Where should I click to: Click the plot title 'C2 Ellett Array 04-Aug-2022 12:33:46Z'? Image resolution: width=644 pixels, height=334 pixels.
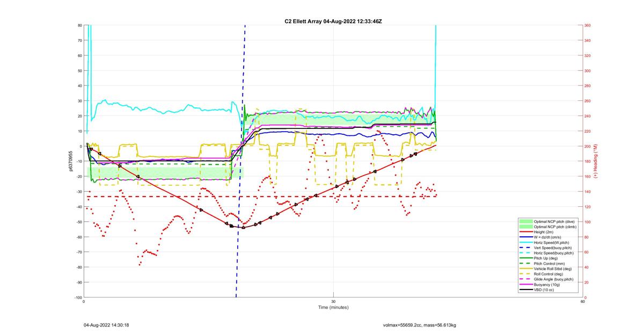click(x=333, y=21)
